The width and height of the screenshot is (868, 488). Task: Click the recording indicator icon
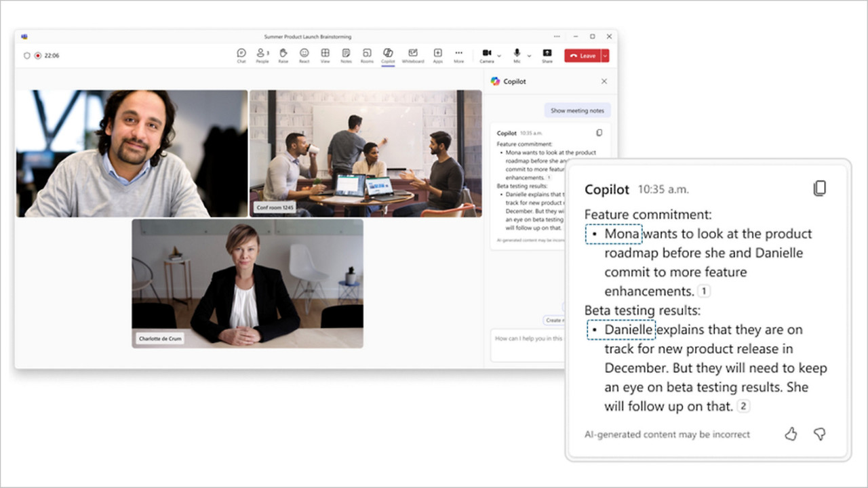(38, 56)
